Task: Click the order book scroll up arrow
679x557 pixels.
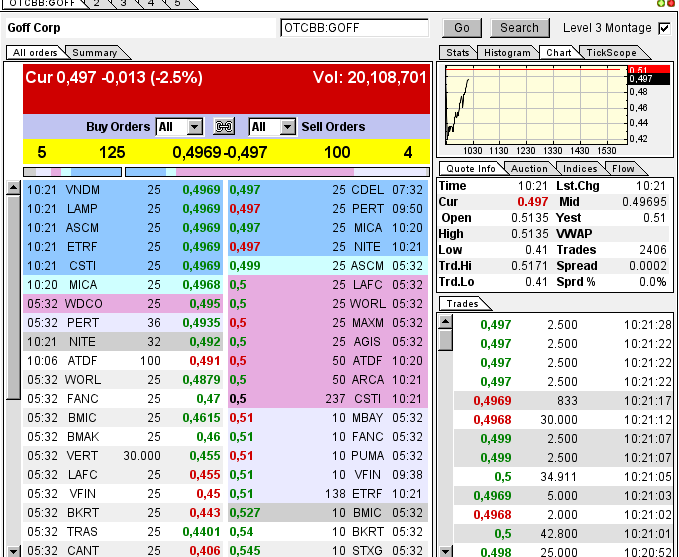Action: [13, 188]
